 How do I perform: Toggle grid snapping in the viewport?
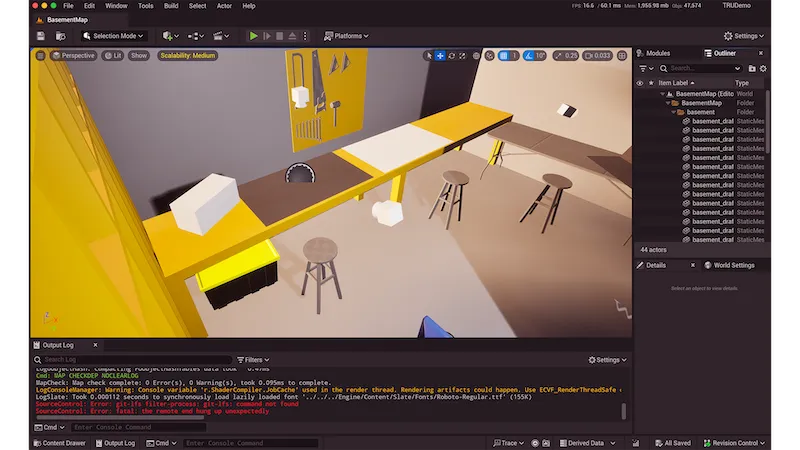504,56
